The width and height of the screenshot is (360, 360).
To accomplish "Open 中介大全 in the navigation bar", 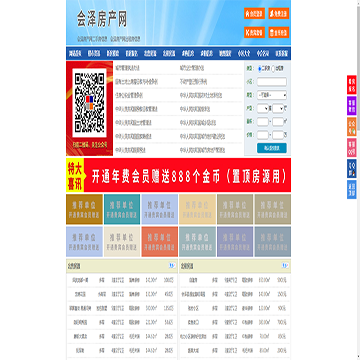I will [x=244, y=54].
